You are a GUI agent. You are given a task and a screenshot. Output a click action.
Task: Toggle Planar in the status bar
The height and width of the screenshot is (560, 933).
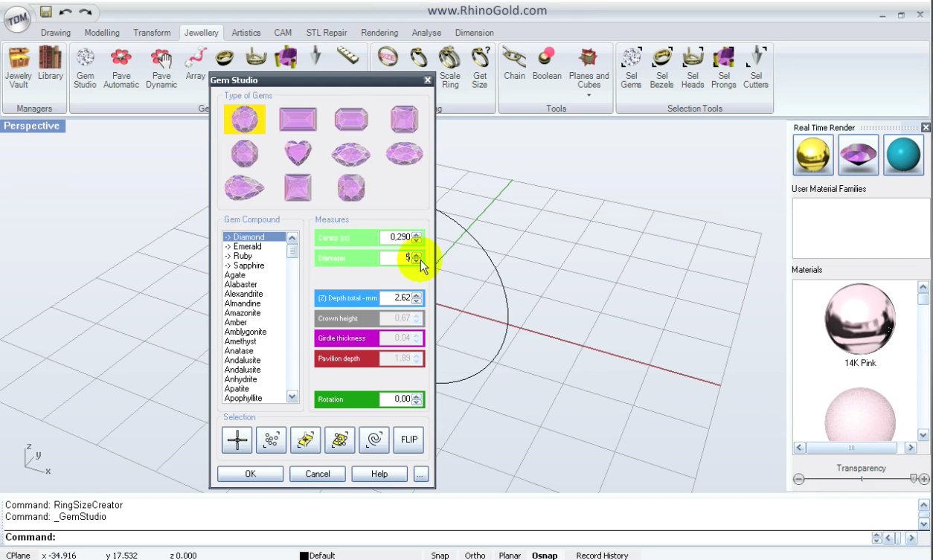510,555
